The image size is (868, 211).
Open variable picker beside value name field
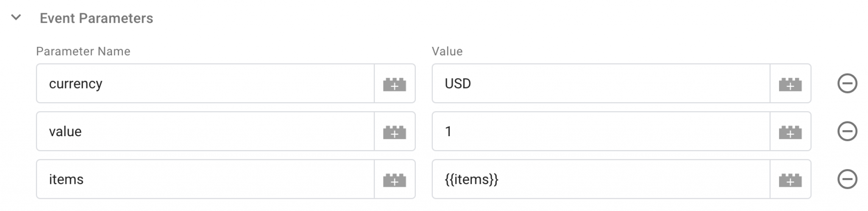[x=394, y=132]
